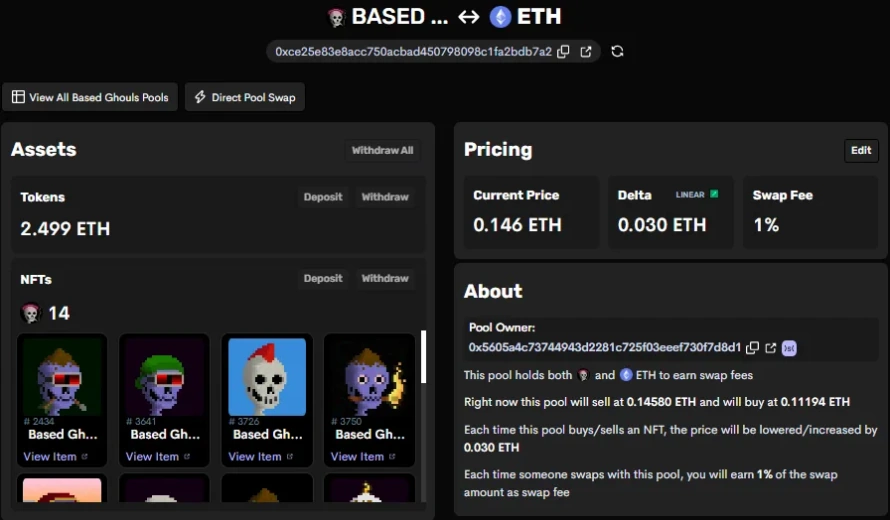Click the purple badge next to owner address
This screenshot has height=520, width=890.
[x=789, y=348]
